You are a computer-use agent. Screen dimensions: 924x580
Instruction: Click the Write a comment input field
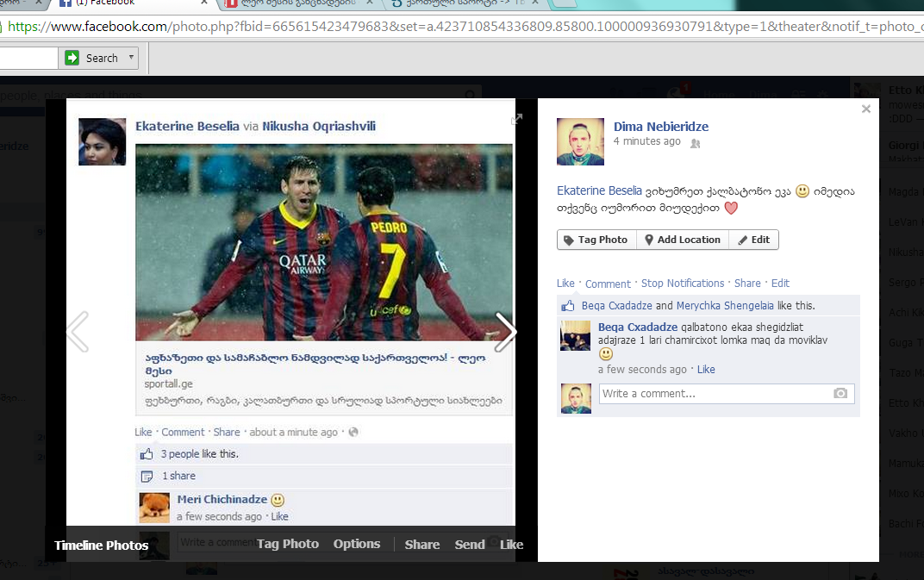pyautogui.click(x=727, y=394)
